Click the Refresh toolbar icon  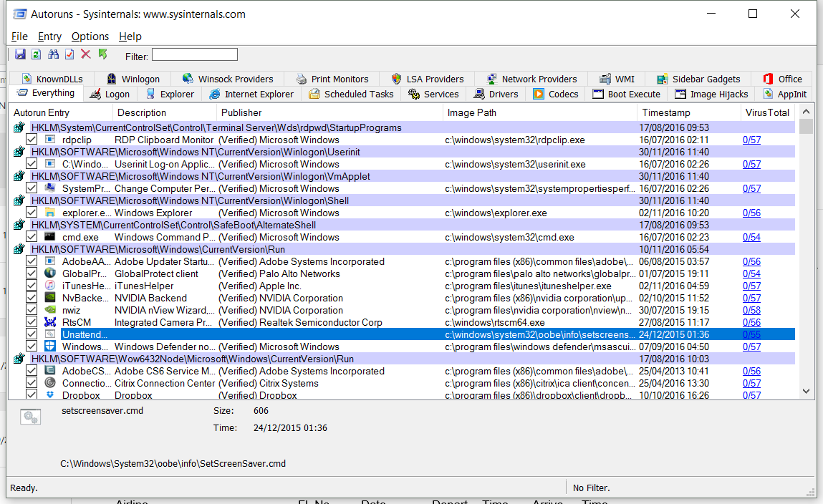37,54
